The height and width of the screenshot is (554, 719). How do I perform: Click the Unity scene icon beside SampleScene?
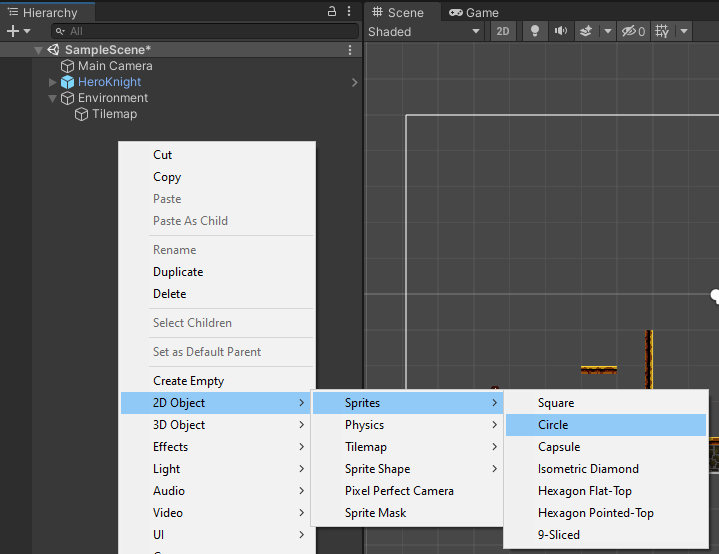54,50
